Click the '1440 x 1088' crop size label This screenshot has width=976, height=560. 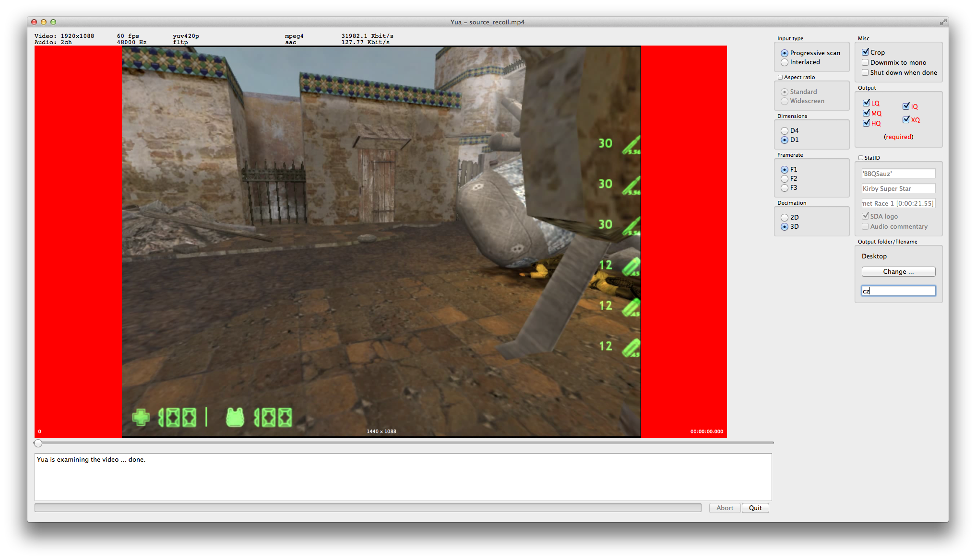381,432
